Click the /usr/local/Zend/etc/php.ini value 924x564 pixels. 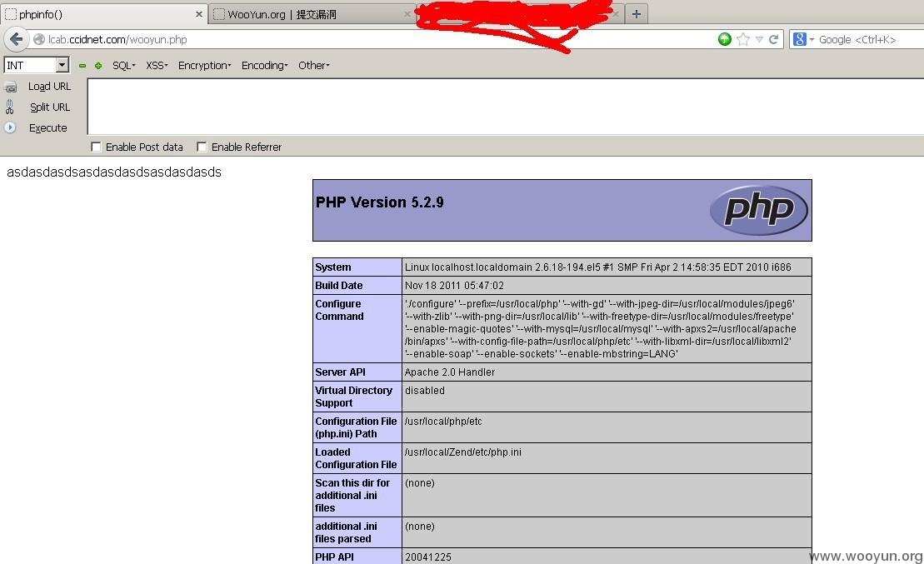tap(462, 452)
